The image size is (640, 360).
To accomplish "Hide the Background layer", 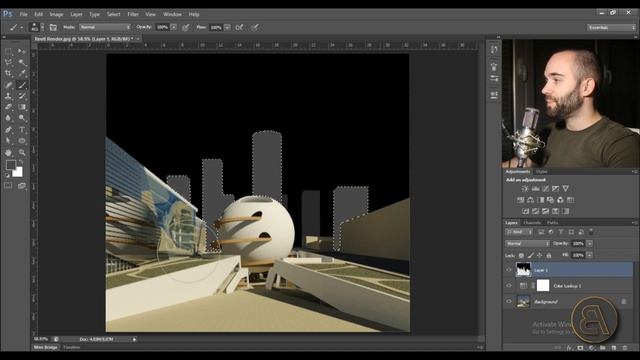I will pyautogui.click(x=509, y=302).
